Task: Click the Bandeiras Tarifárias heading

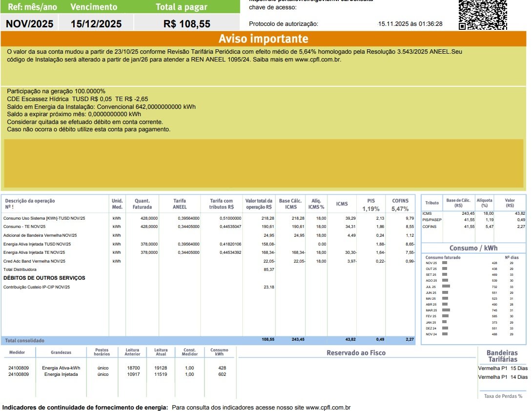Action: click(x=502, y=356)
